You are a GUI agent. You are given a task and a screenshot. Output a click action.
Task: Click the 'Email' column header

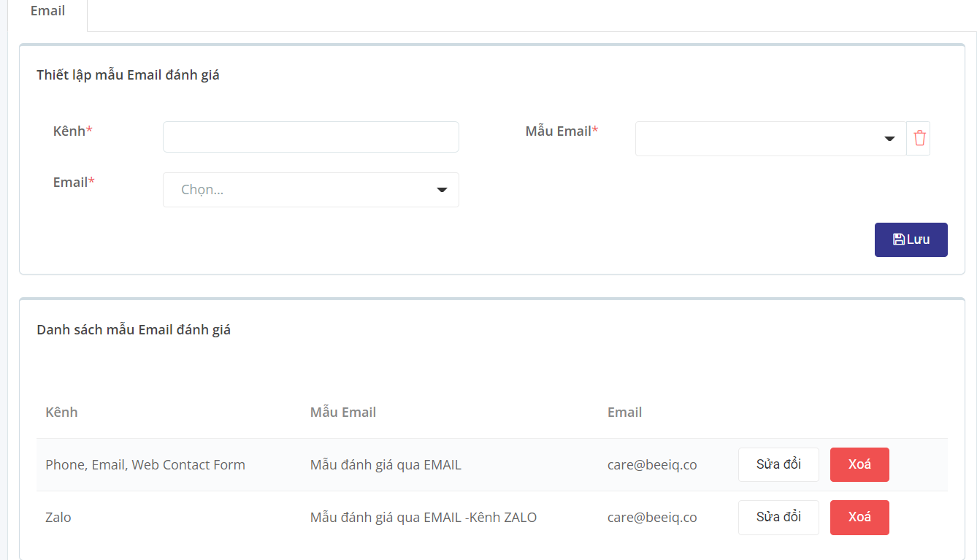point(624,413)
